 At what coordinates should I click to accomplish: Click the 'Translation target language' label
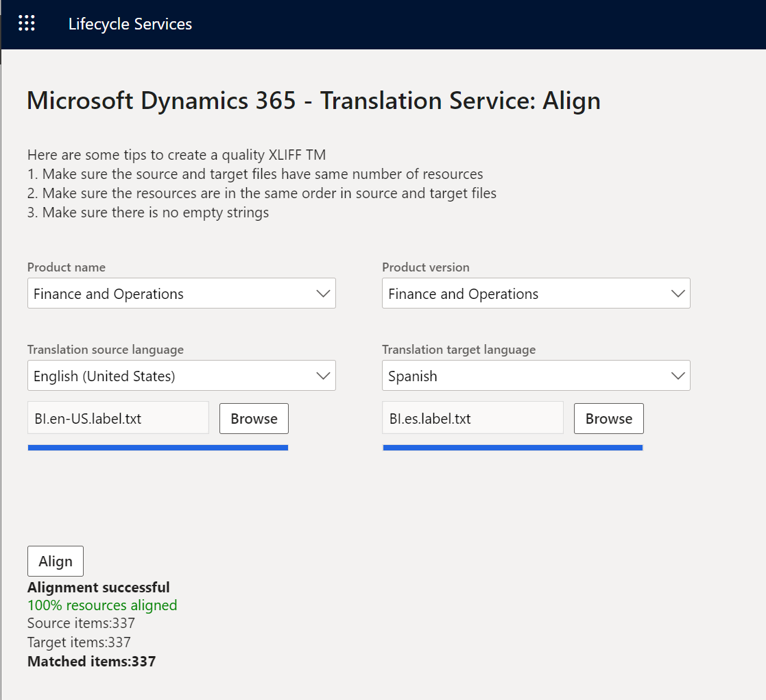tap(459, 350)
